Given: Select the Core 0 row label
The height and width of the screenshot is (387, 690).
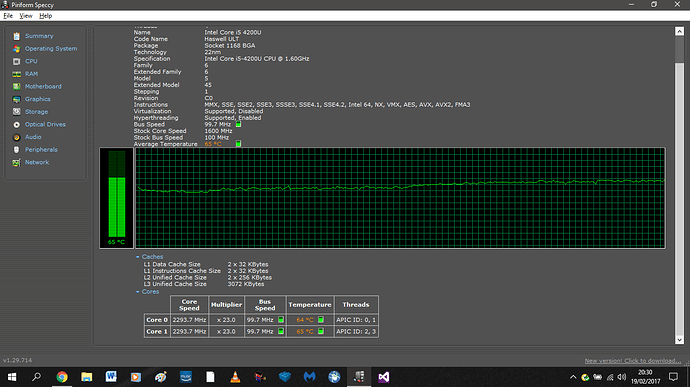Looking at the screenshot, I should tap(157, 320).
